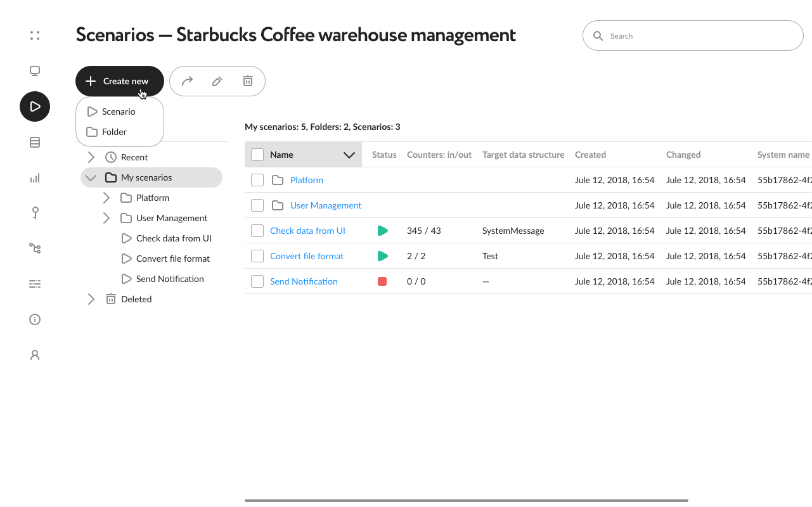
Task: Tick the select-all checkbox in Name header
Action: (257, 155)
